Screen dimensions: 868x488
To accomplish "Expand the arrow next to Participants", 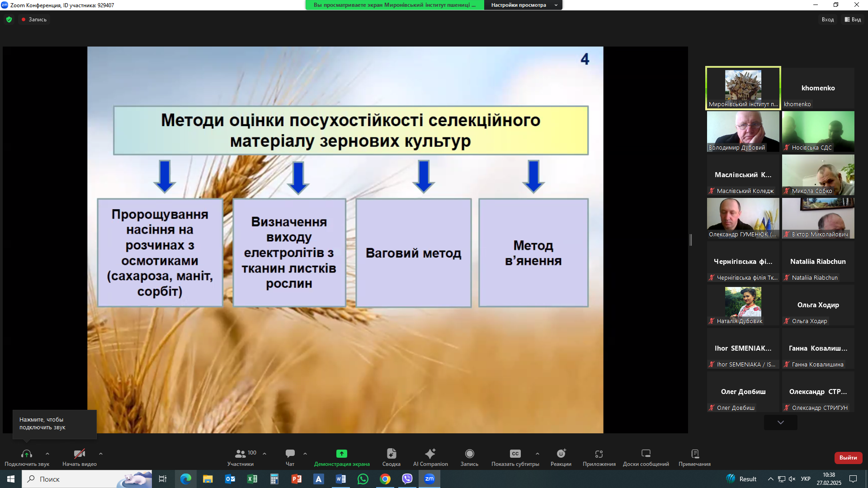I will pos(264,454).
